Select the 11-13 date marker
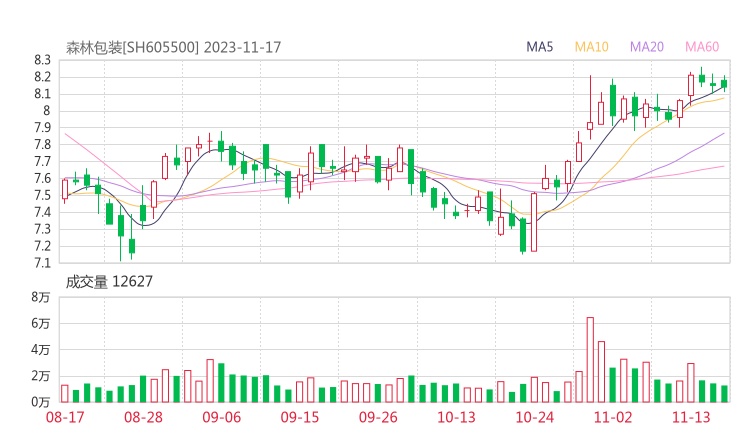 pyautogui.click(x=691, y=417)
